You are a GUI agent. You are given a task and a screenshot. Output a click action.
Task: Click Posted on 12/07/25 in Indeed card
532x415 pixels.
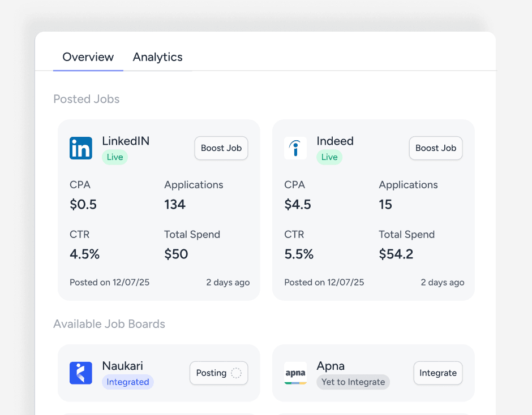pos(324,283)
